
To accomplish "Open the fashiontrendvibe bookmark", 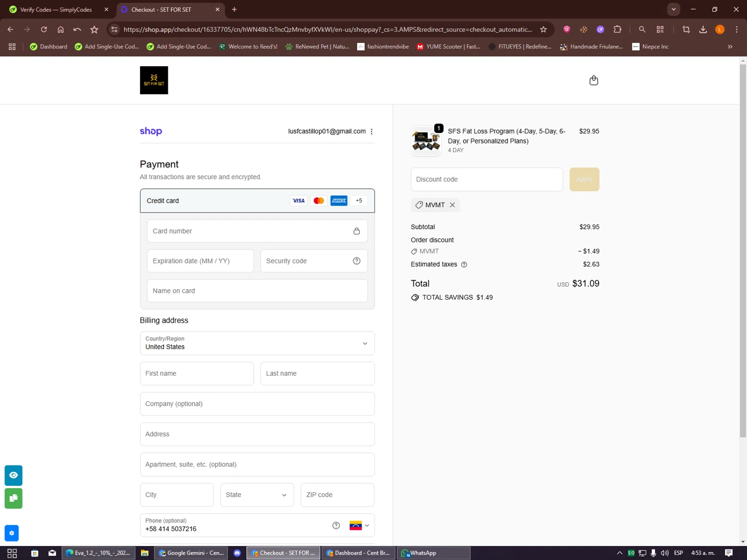I will coord(383,47).
